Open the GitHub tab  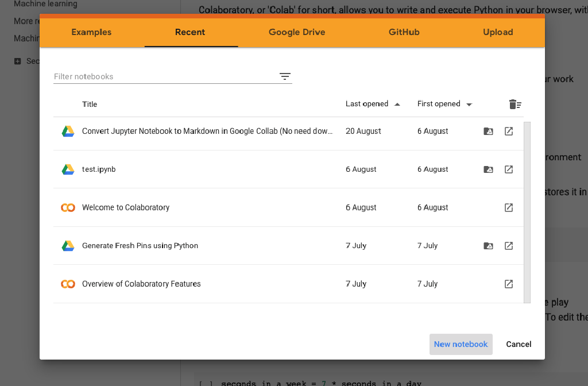[404, 32]
